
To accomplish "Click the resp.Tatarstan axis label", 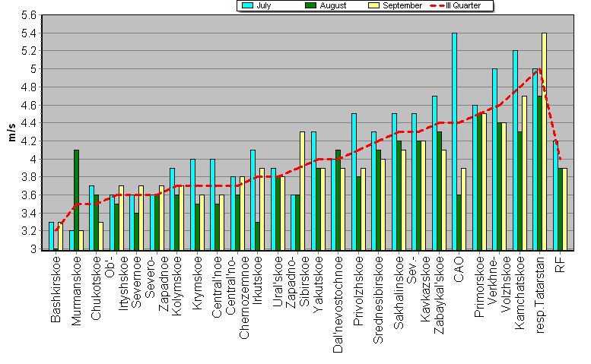I will [540, 295].
